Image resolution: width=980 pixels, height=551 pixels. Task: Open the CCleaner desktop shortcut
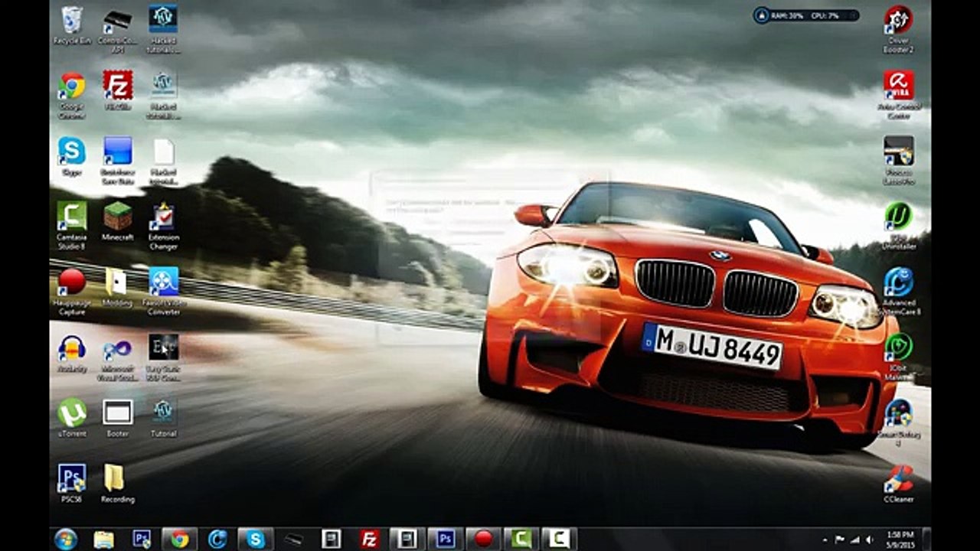(898, 479)
